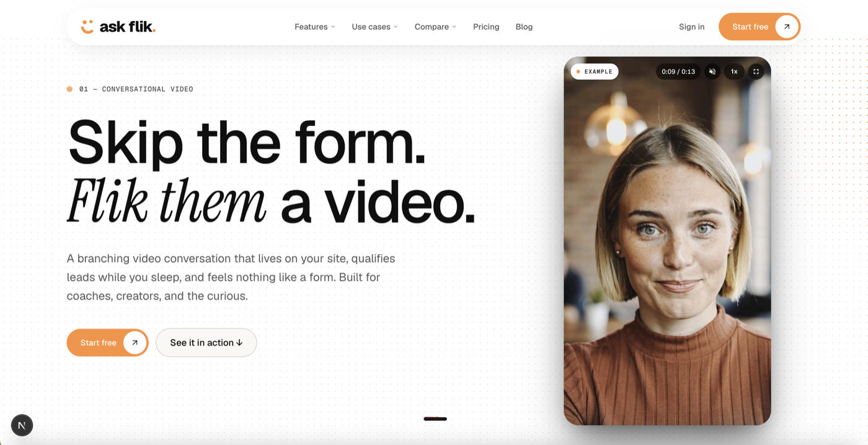The image size is (868, 445).
Task: Click the ask flik smiley logo icon
Action: click(87, 27)
